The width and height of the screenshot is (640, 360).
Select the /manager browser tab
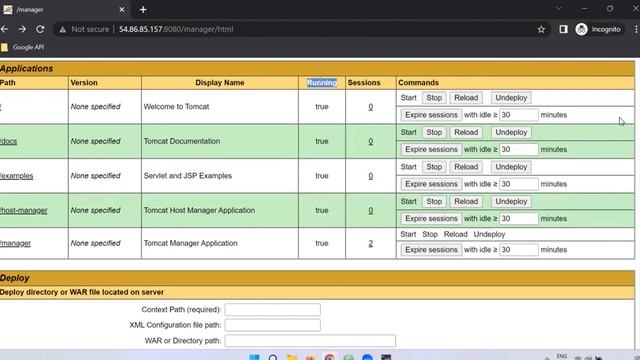[x=63, y=9]
